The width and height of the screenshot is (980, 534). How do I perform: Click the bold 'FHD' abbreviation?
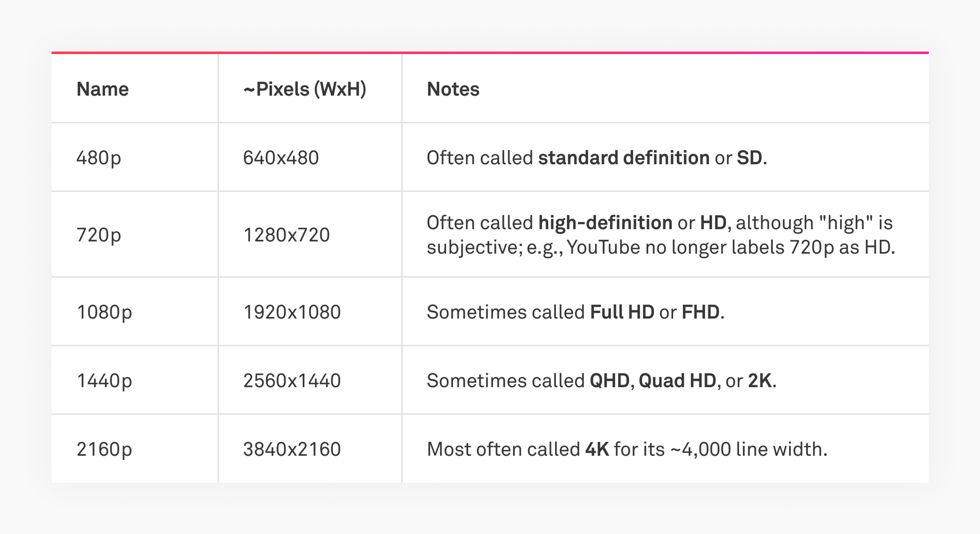click(700, 312)
